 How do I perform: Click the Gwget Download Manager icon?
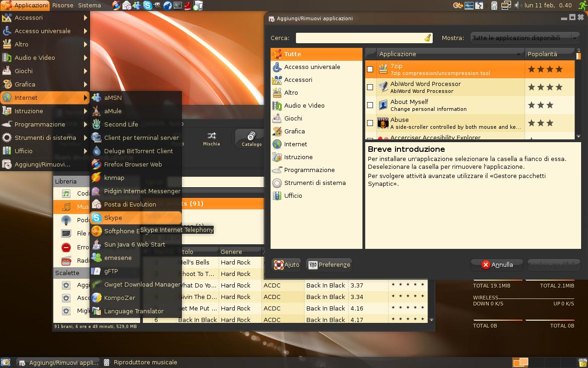click(96, 284)
